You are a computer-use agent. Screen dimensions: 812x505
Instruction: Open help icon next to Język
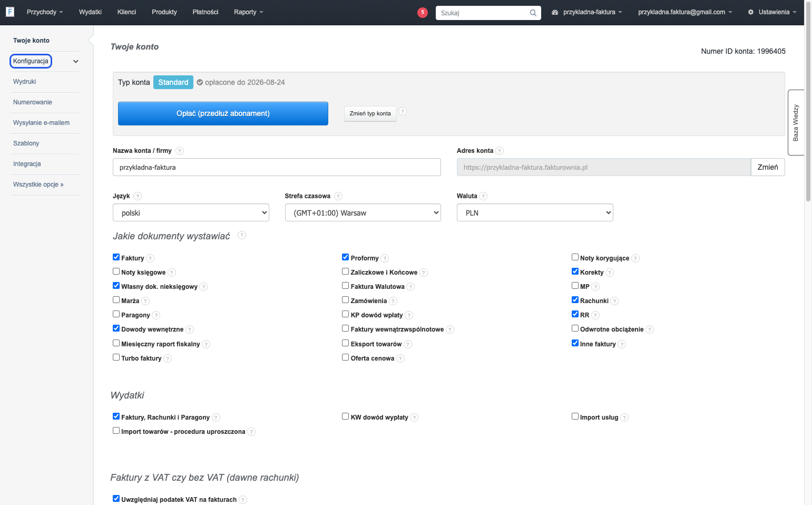[138, 196]
